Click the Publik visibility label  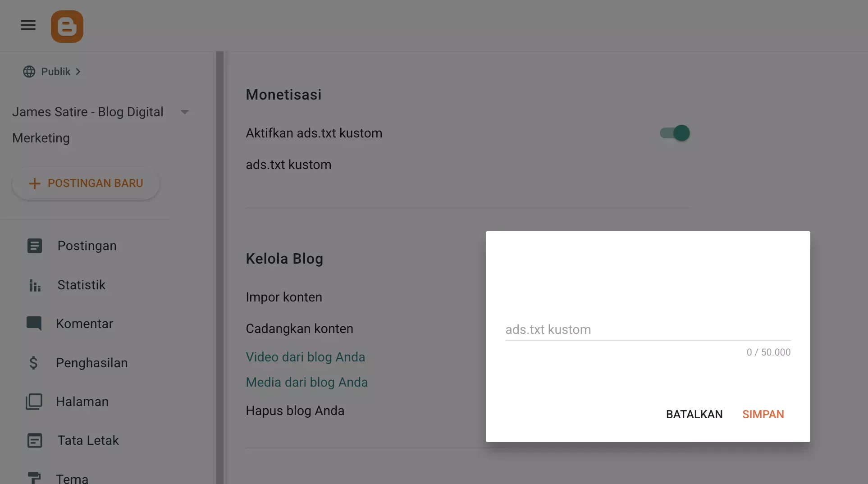(x=56, y=72)
